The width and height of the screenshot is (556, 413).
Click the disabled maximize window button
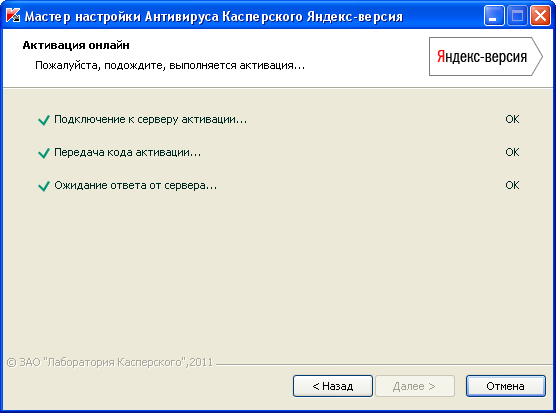point(517,16)
